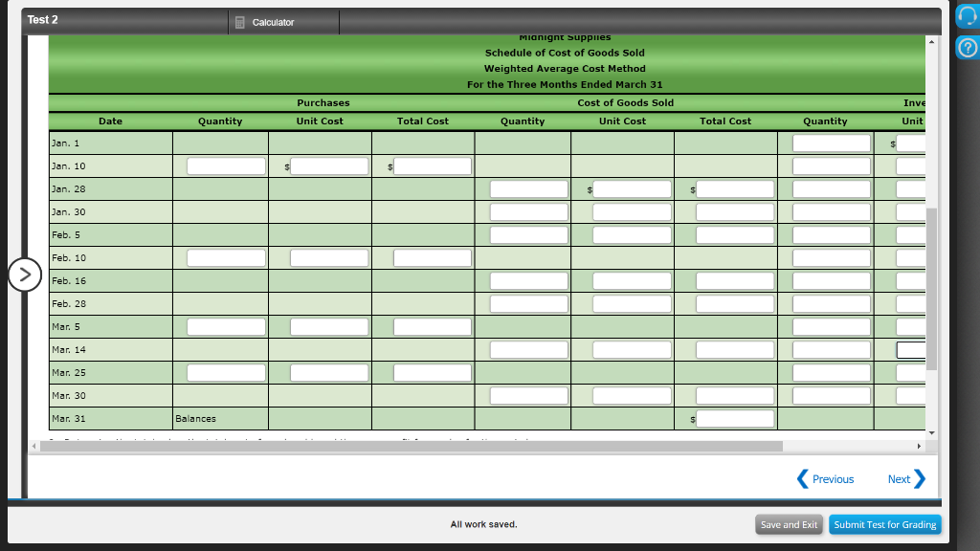Click Submit Test for Grading
This screenshot has width=980, height=551.
coord(884,524)
